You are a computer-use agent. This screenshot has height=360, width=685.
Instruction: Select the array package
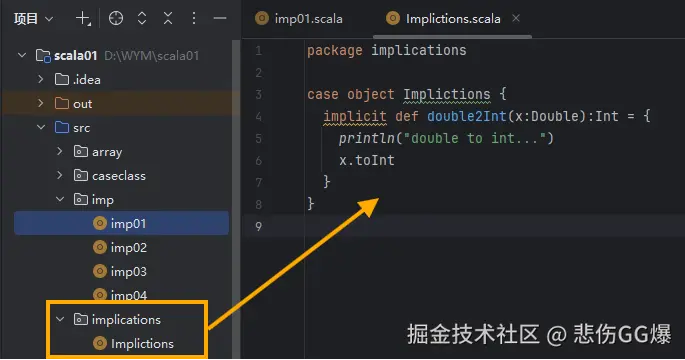click(107, 152)
